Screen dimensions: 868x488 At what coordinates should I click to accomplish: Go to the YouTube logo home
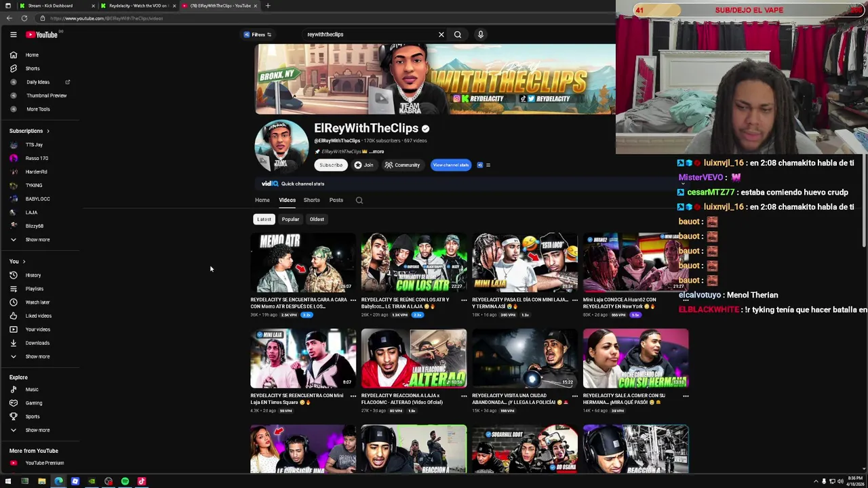(x=42, y=35)
